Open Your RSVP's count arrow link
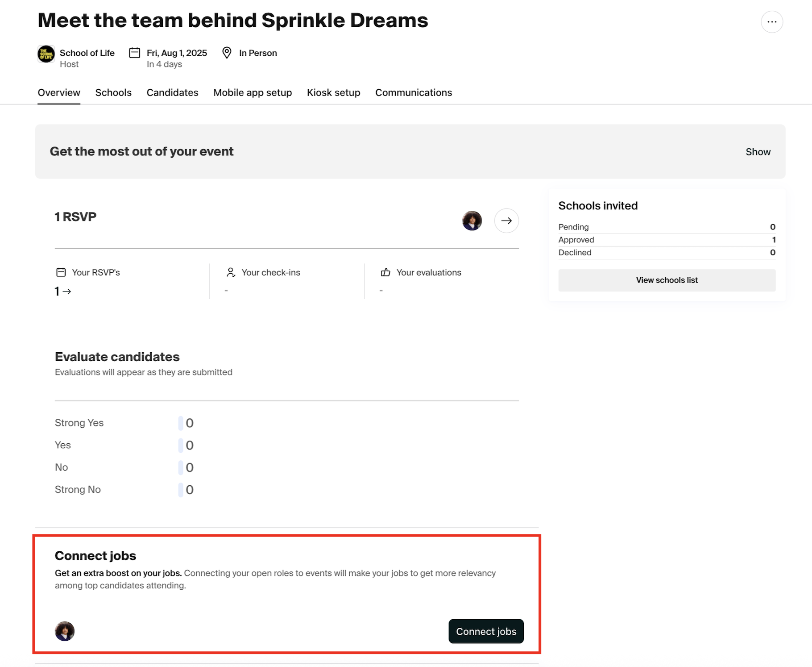Image resolution: width=812 pixels, height=667 pixels. click(63, 292)
